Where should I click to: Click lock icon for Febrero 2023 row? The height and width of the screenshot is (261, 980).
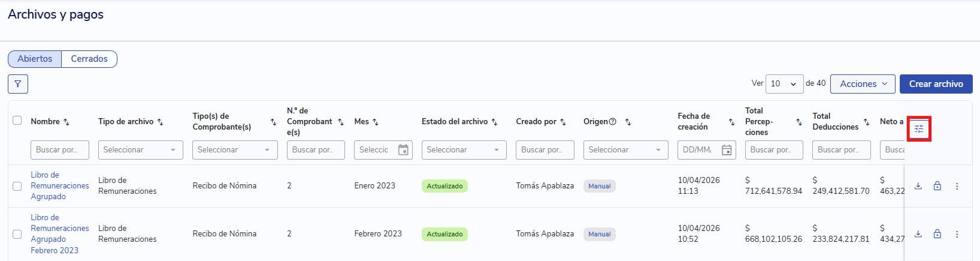point(937,234)
